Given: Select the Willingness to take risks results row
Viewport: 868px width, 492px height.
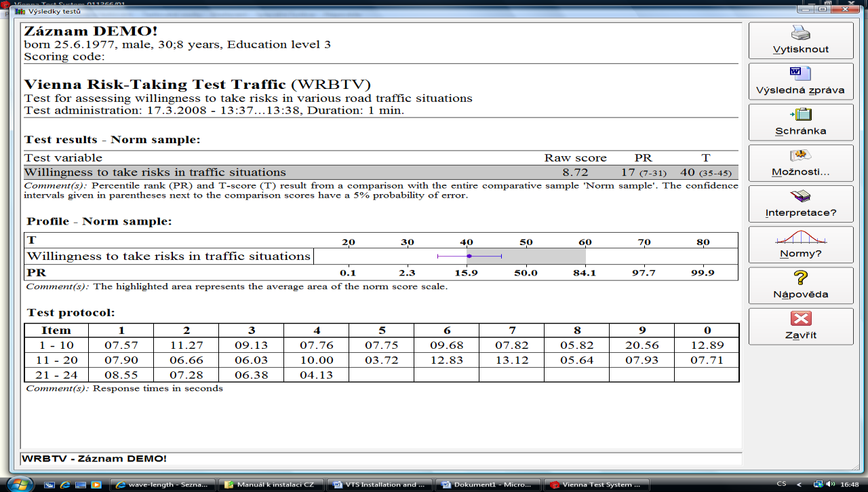Looking at the screenshot, I should (x=380, y=172).
